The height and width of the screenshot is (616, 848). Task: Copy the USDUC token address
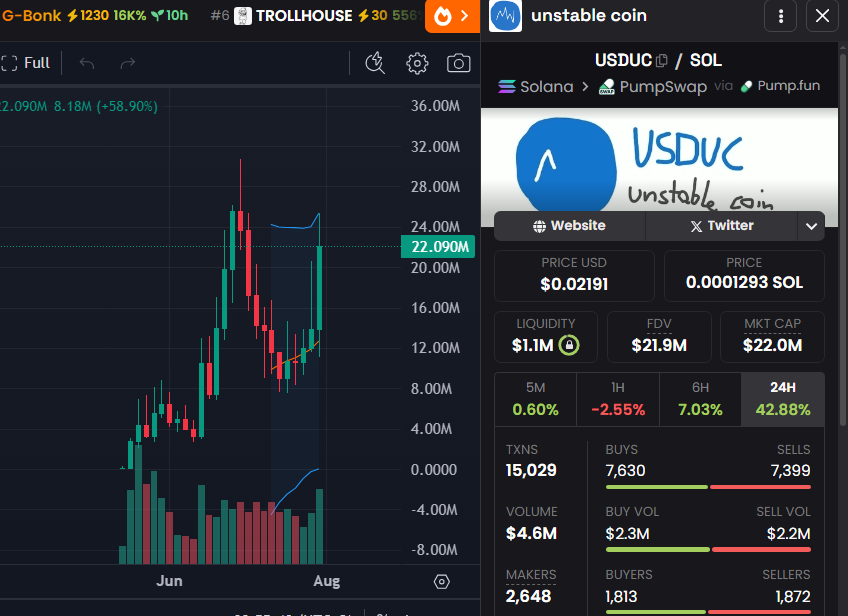661,61
